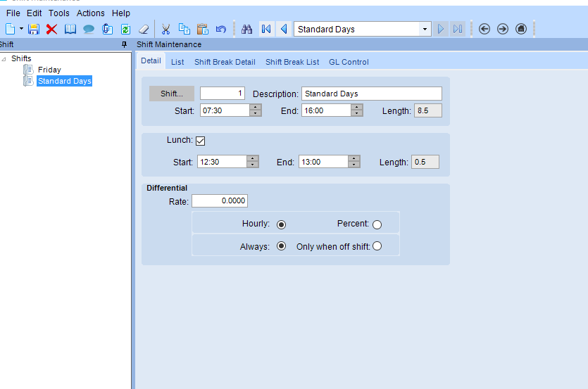Screen dimensions: 588x389
Task: Click the shift Start time field 07:30
Action: [225, 110]
